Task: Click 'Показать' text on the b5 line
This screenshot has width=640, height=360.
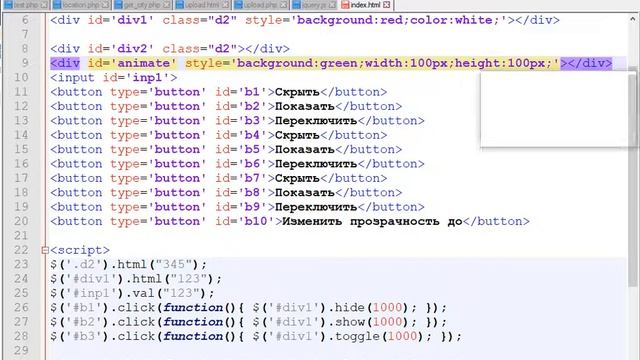Action: point(305,150)
